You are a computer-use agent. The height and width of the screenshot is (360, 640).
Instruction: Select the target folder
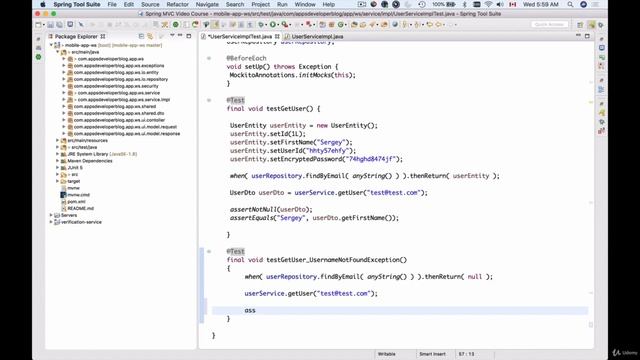tap(73, 181)
